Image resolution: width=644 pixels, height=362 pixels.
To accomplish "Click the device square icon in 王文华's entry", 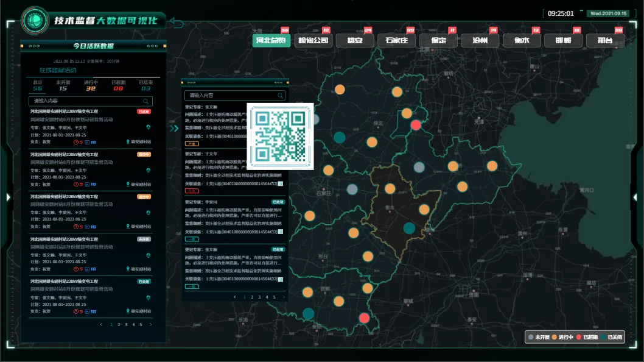I will click(281, 184).
